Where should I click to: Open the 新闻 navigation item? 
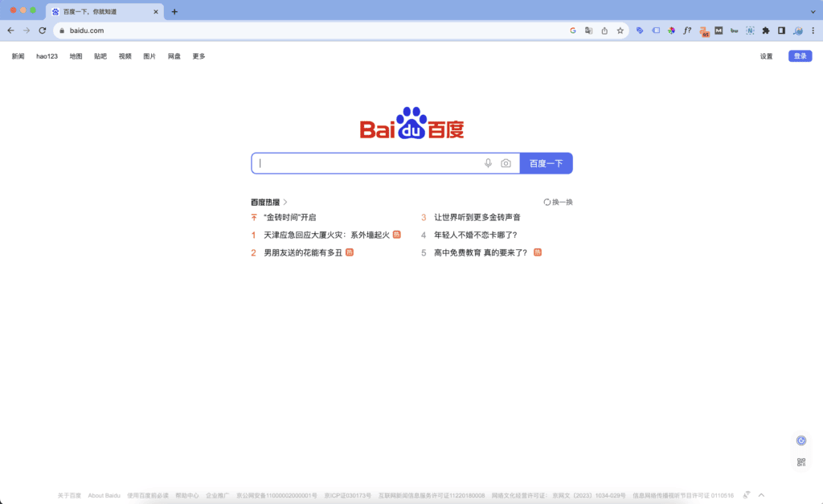[18, 56]
